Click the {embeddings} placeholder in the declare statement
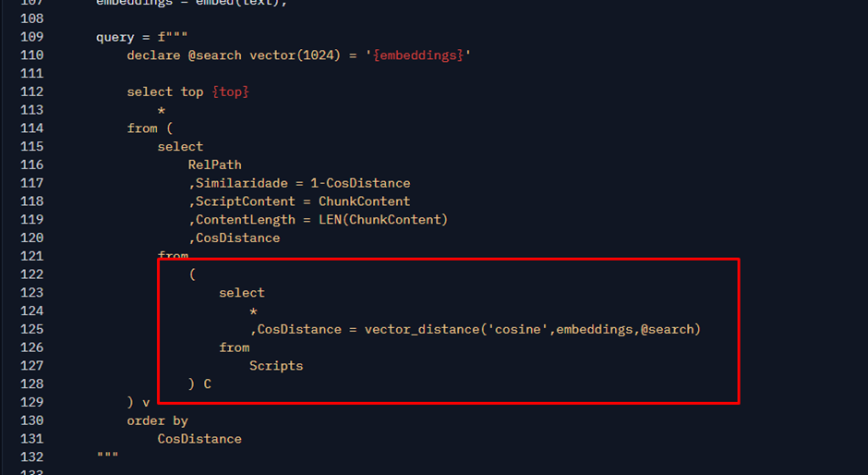Viewport: 868px width, 475px height. coord(417,55)
